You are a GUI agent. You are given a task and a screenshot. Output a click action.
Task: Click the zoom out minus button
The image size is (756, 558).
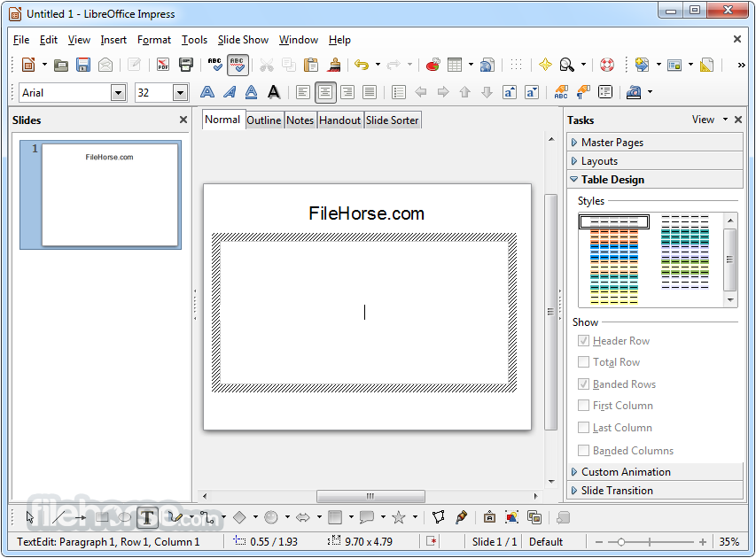tap(599, 542)
